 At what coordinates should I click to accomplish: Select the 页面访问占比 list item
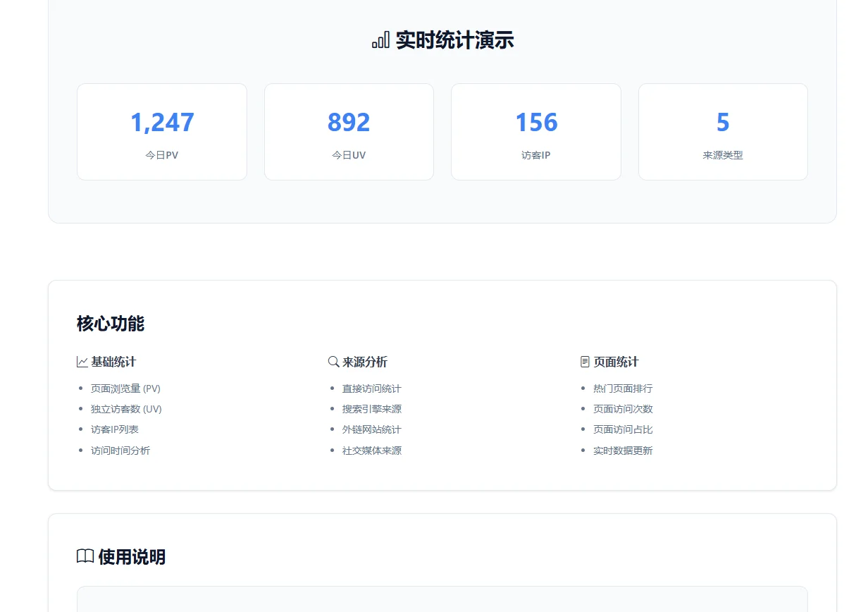pos(623,429)
